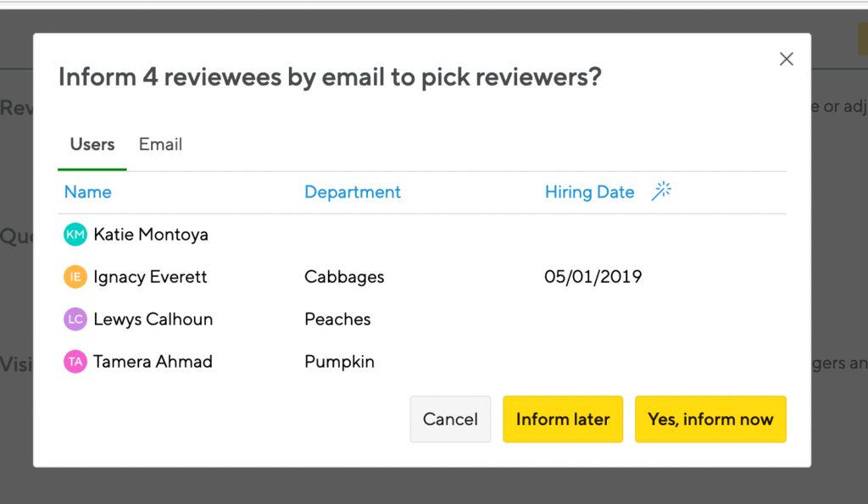Click Katie Montoya's KM avatar
The height and width of the screenshot is (504, 868).
[x=75, y=235]
